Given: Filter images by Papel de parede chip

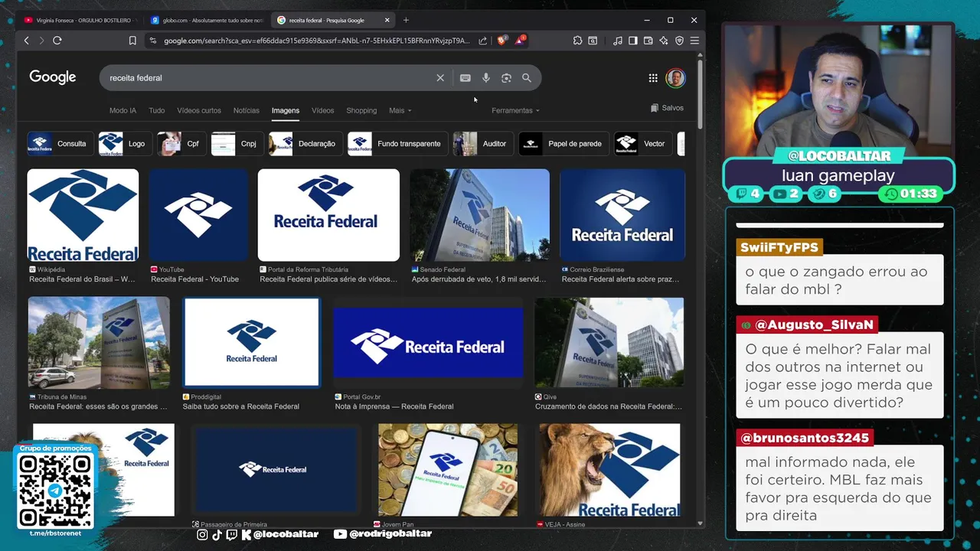Looking at the screenshot, I should tap(563, 144).
